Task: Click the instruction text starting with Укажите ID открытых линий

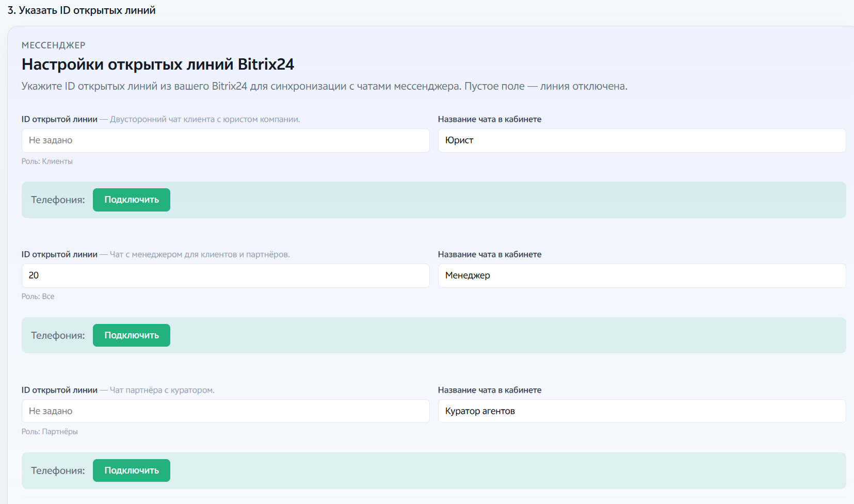Action: coord(325,86)
